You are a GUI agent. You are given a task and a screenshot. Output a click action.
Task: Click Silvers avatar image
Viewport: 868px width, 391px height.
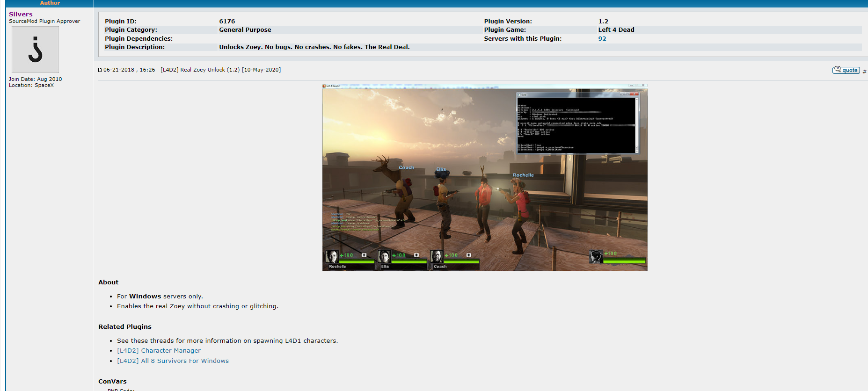point(35,50)
